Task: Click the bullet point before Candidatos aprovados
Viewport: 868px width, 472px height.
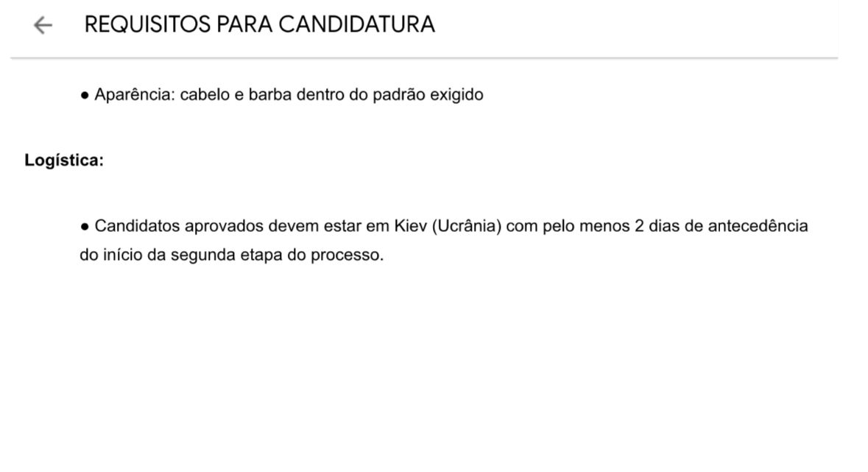Action: click(85, 226)
